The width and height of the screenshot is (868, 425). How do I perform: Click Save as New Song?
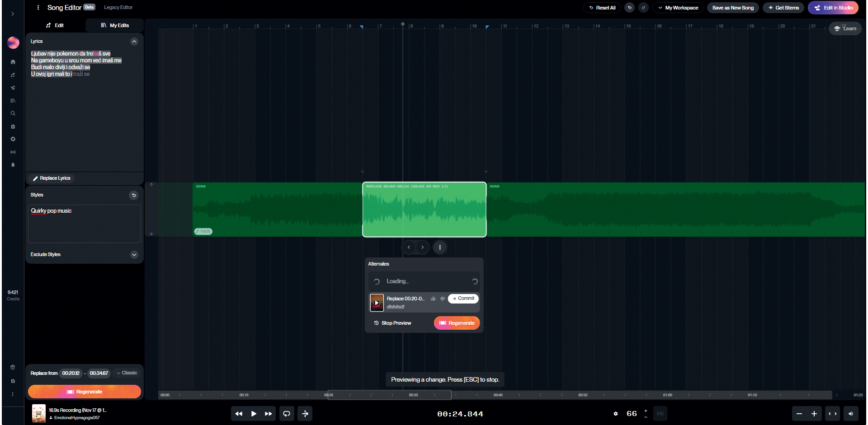point(733,8)
